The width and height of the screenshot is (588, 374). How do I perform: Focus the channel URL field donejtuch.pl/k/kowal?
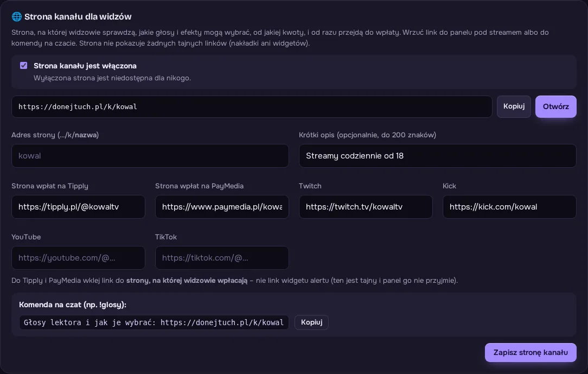point(252,106)
